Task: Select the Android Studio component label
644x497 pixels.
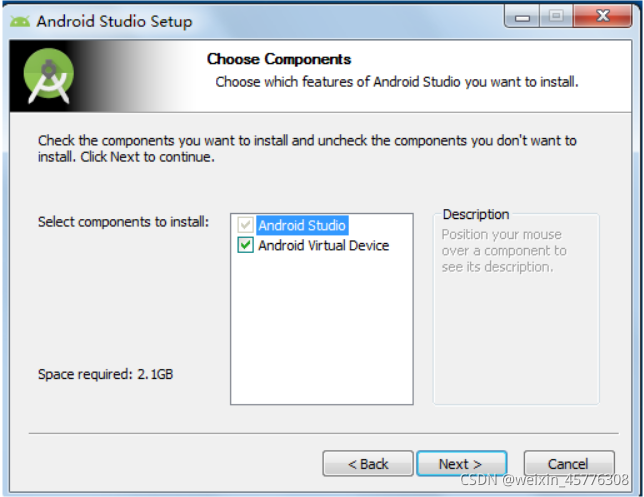Action: (302, 226)
